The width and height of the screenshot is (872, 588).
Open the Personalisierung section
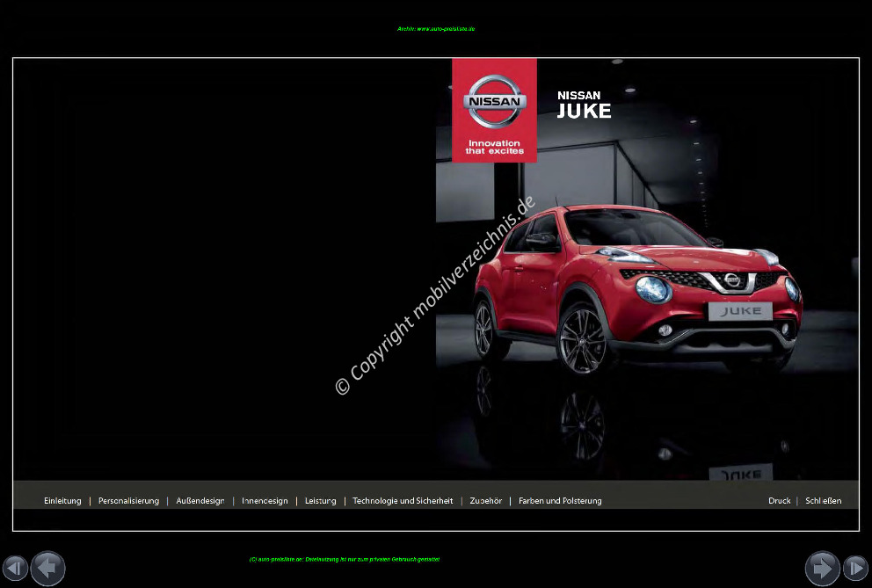[x=128, y=501]
